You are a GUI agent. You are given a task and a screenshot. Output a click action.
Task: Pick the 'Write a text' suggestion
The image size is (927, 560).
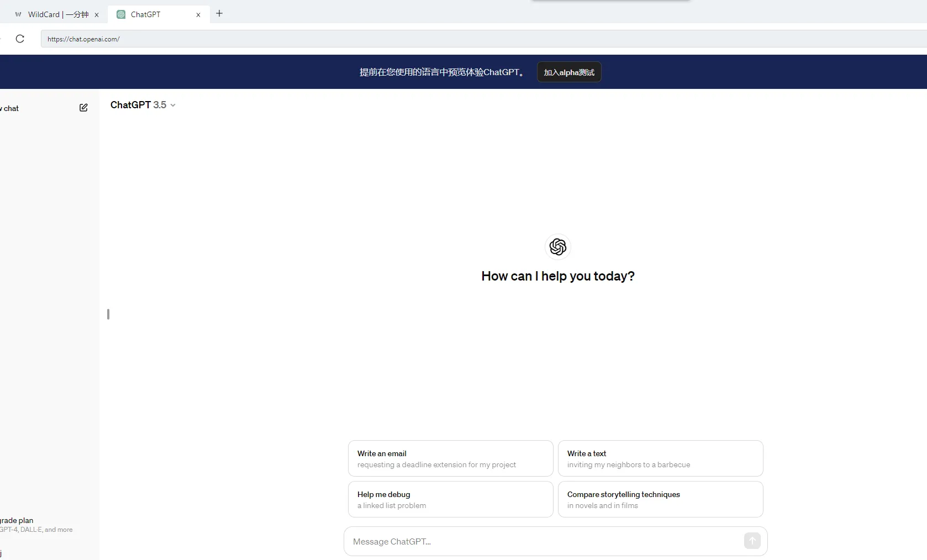660,458
